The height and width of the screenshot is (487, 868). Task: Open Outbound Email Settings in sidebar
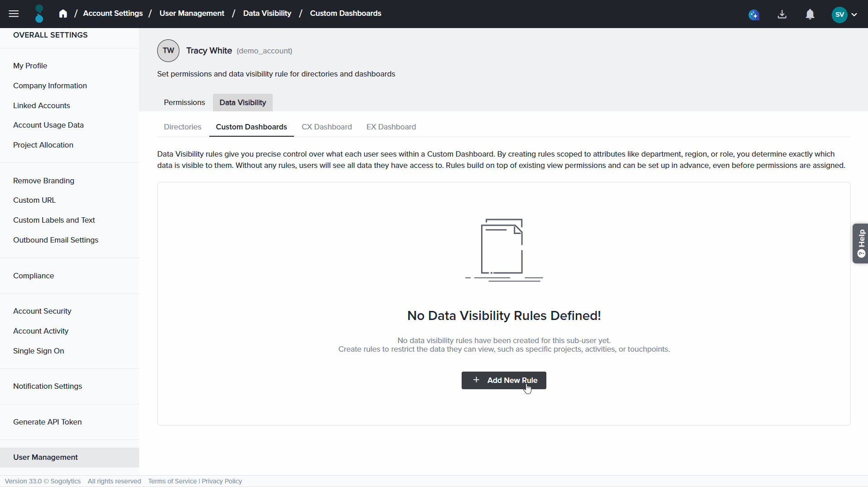[56, 240]
